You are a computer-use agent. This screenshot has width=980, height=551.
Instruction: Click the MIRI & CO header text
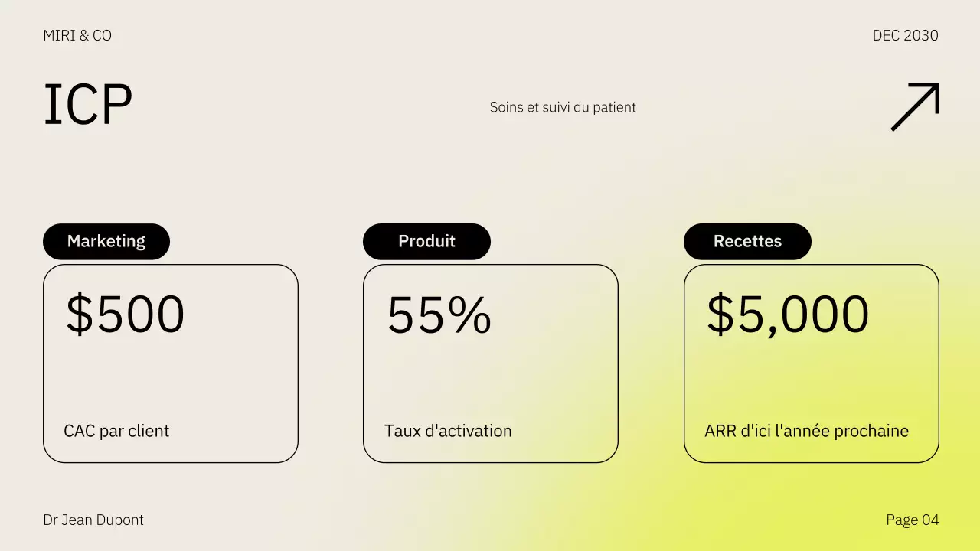pyautogui.click(x=77, y=35)
